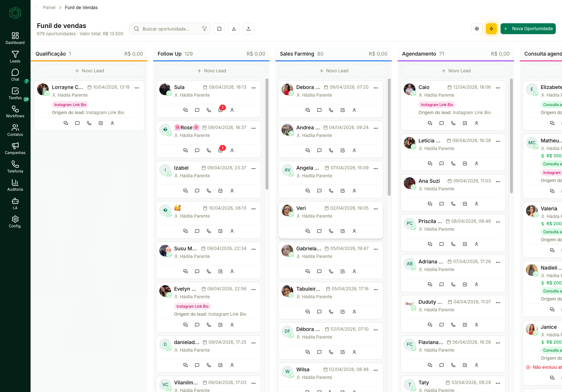Screen dimensions: 562x392
Task: Open Campanhas in the sidebar
Action: 15,148
